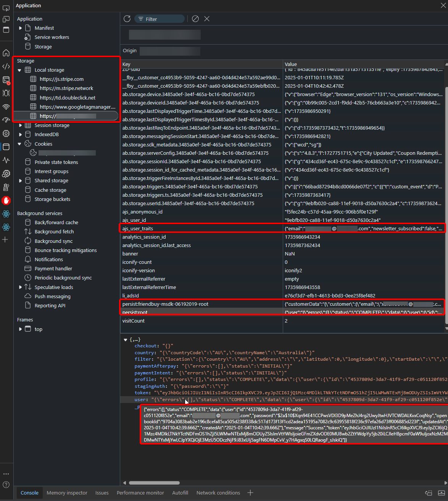Click the help question mark icon

coord(6,485)
